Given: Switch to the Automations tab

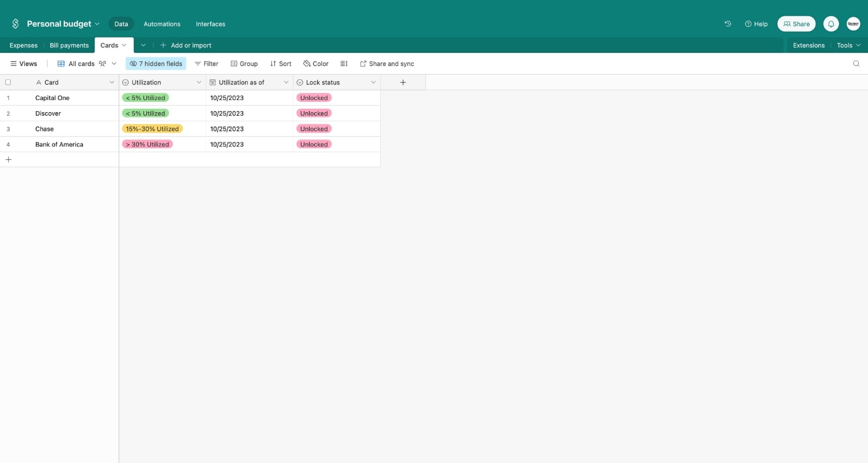Looking at the screenshot, I should [162, 24].
